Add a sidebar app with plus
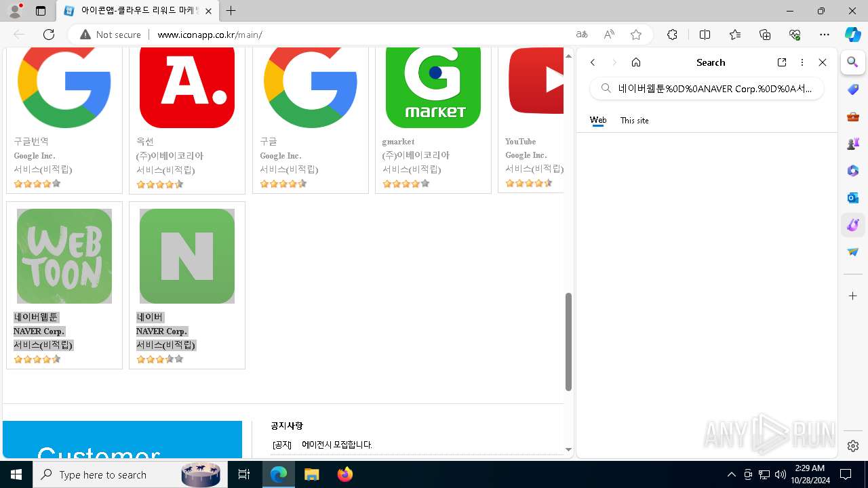Image resolution: width=868 pixels, height=488 pixels. coord(853,296)
